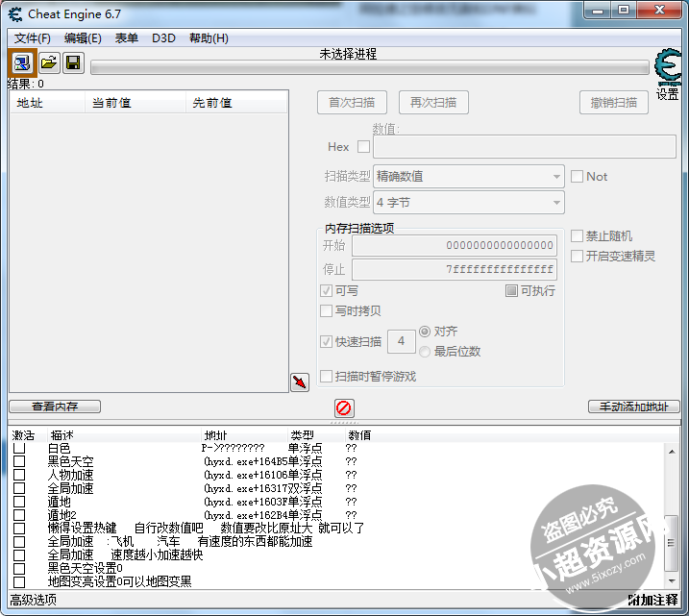
Task: Activate the 遁地2 entry checkbox
Action: [19, 515]
